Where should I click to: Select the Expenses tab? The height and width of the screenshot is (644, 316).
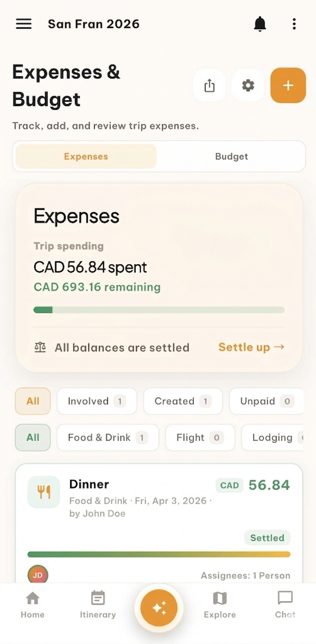click(86, 156)
